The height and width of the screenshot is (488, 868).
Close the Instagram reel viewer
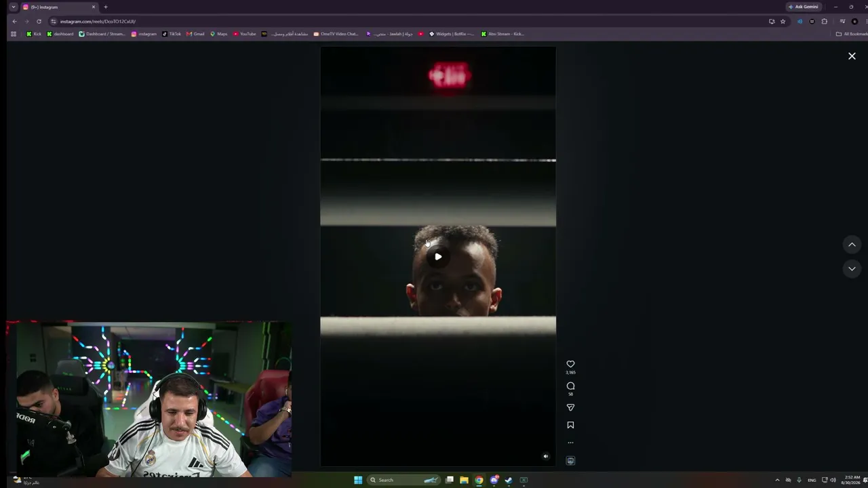(x=852, y=56)
